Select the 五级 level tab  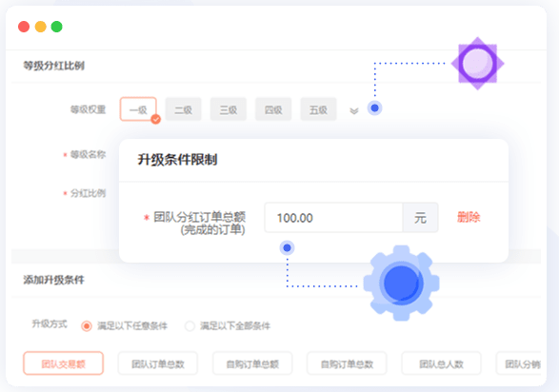[x=318, y=109]
